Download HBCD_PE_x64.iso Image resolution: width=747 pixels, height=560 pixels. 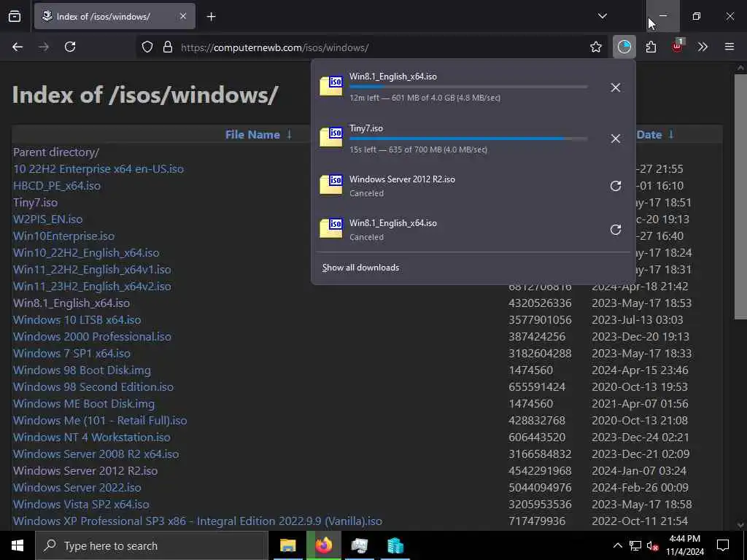click(57, 186)
